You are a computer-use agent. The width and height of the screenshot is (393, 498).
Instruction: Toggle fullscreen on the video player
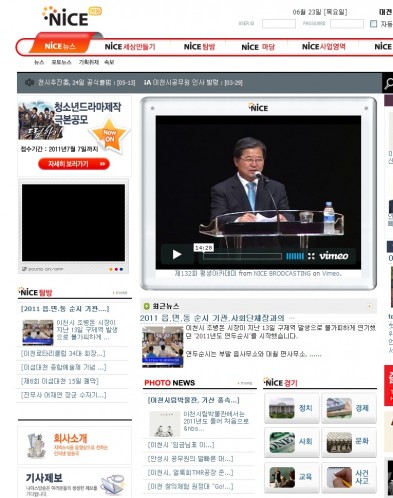tap(311, 256)
